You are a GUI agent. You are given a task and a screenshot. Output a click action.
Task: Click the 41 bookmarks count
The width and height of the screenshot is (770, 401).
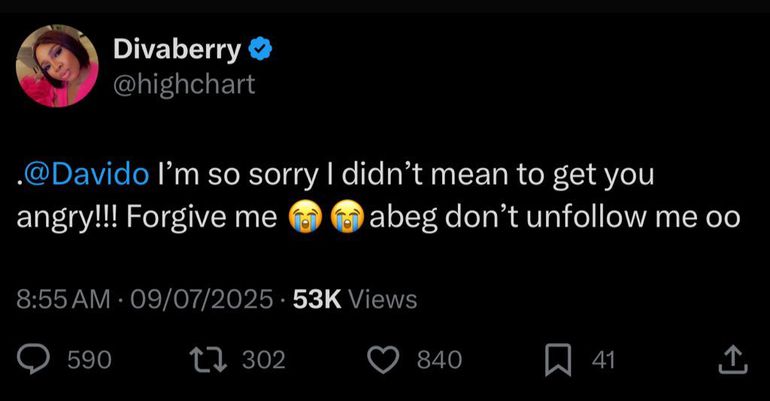click(603, 360)
